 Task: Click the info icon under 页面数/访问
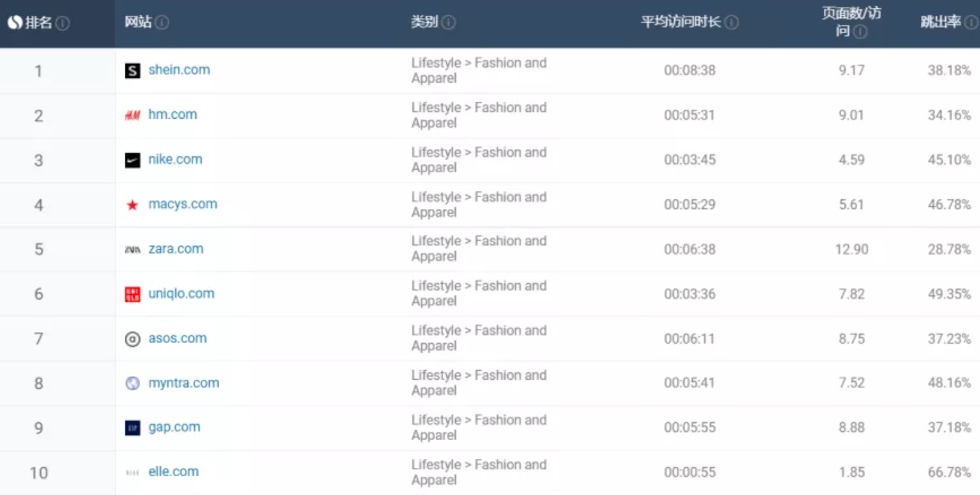tap(861, 32)
